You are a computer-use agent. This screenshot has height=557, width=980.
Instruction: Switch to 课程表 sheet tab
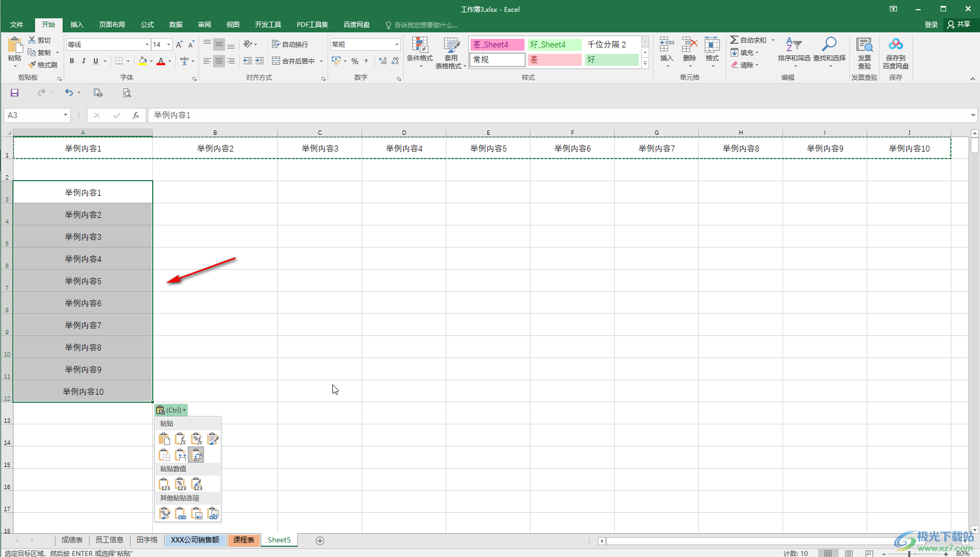(243, 540)
